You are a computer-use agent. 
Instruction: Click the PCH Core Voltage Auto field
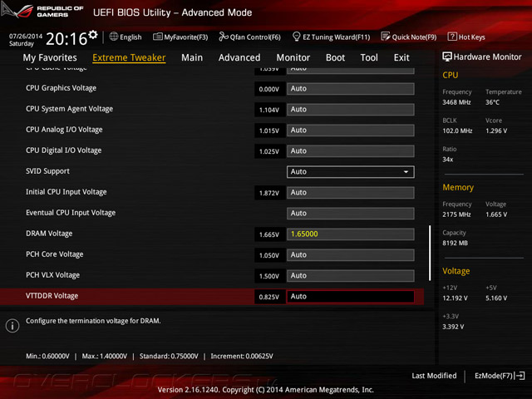[350, 255]
